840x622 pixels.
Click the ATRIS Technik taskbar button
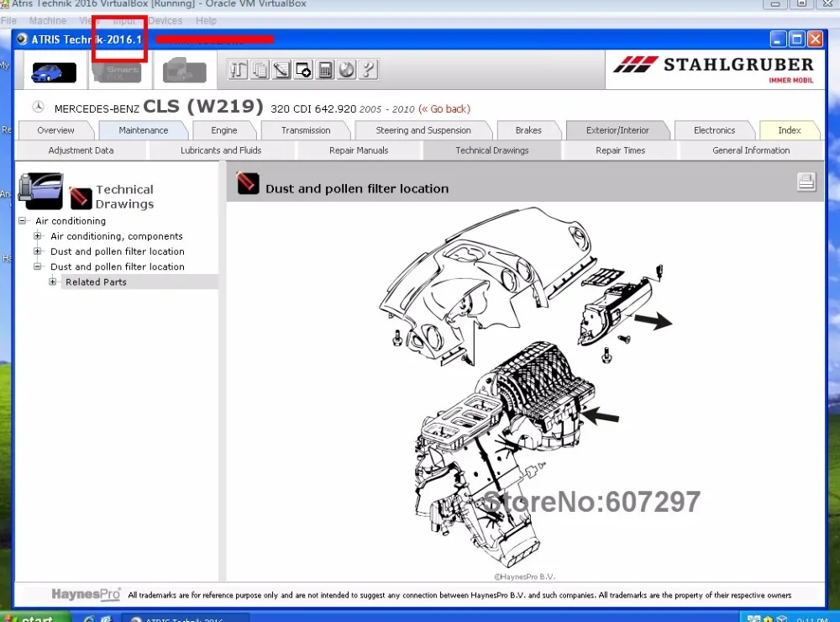(185, 618)
